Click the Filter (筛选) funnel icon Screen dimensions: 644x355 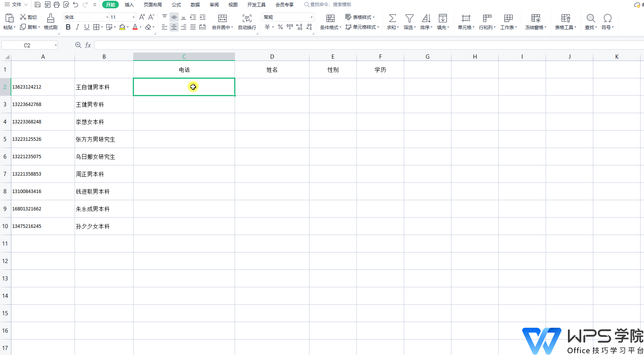click(x=409, y=18)
